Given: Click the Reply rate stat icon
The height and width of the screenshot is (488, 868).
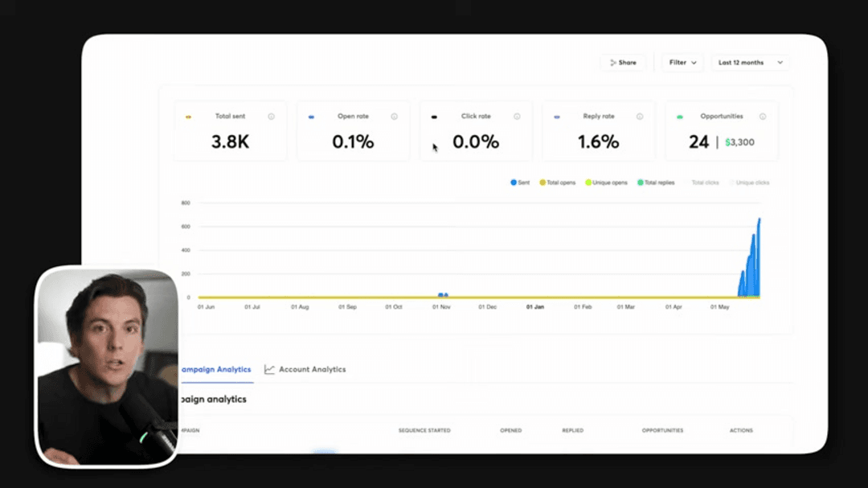Looking at the screenshot, I should click(x=556, y=116).
